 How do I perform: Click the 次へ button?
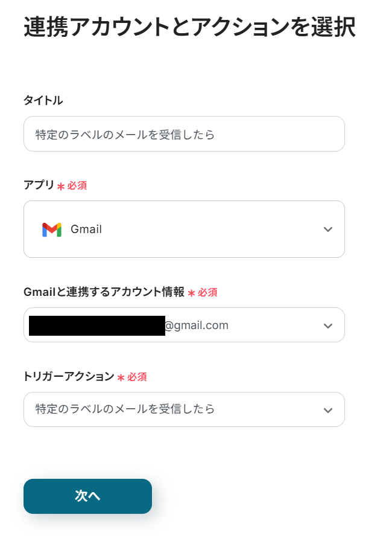(x=87, y=496)
